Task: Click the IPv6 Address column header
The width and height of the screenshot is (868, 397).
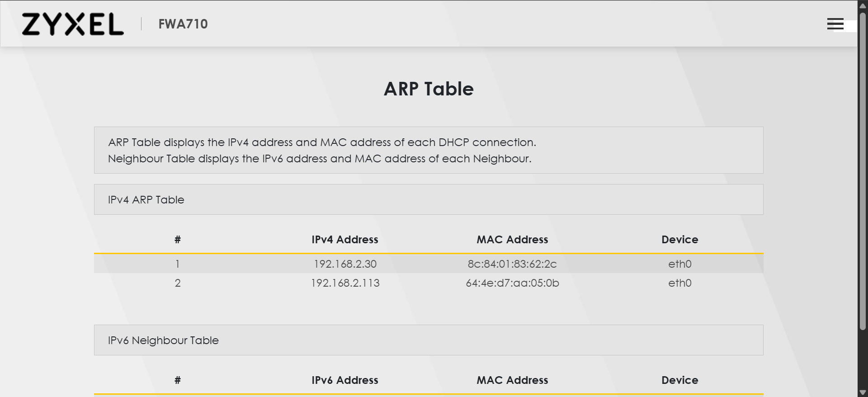Action: coord(345,380)
